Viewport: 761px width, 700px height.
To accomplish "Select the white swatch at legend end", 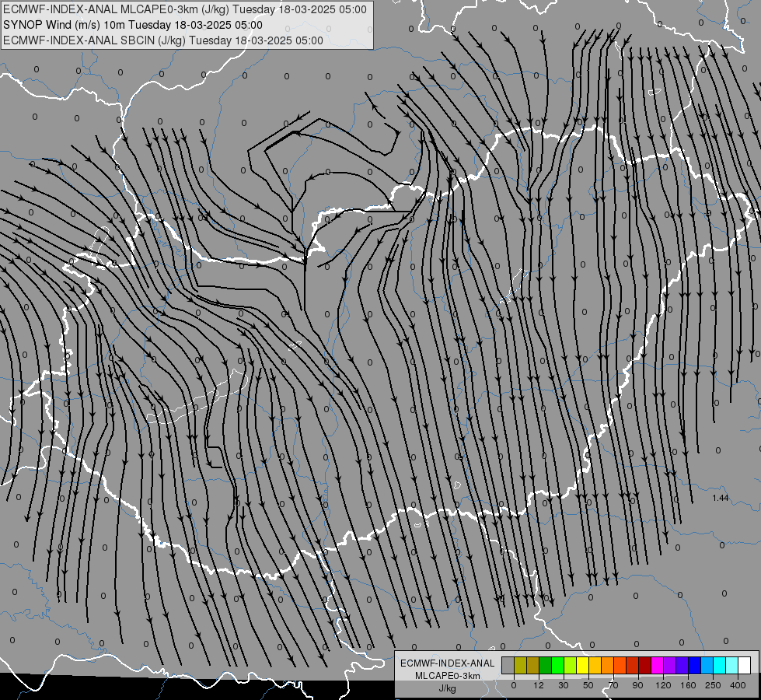I will 745,665.
